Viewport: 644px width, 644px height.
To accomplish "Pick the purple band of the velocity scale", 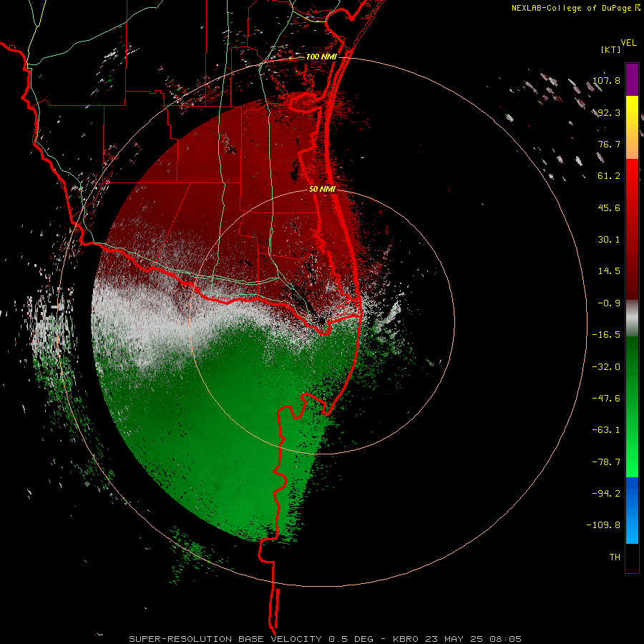I will [632, 79].
